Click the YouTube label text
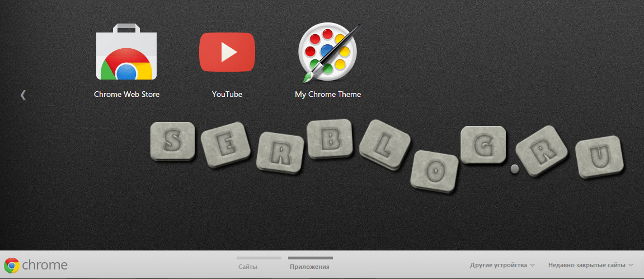 click(227, 94)
